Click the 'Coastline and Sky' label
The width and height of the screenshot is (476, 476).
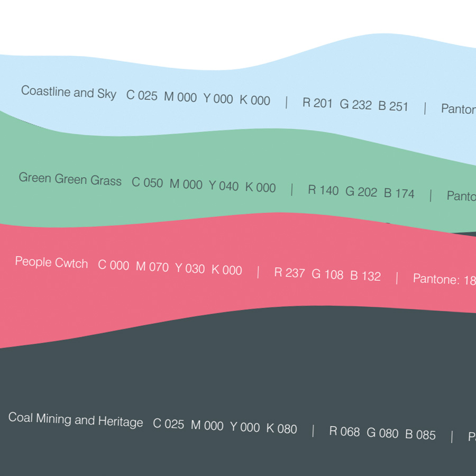pyautogui.click(x=68, y=92)
